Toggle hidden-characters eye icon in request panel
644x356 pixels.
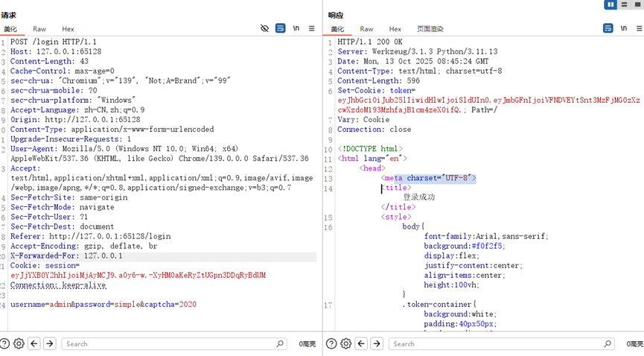(264, 28)
